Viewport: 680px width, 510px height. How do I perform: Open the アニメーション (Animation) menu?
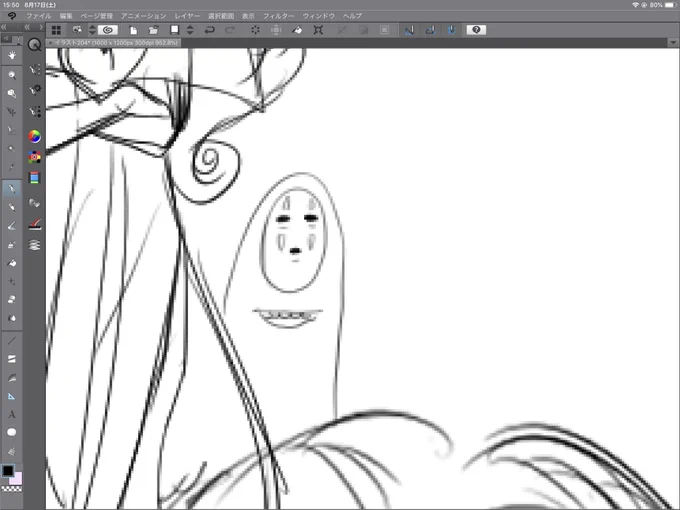(x=144, y=16)
